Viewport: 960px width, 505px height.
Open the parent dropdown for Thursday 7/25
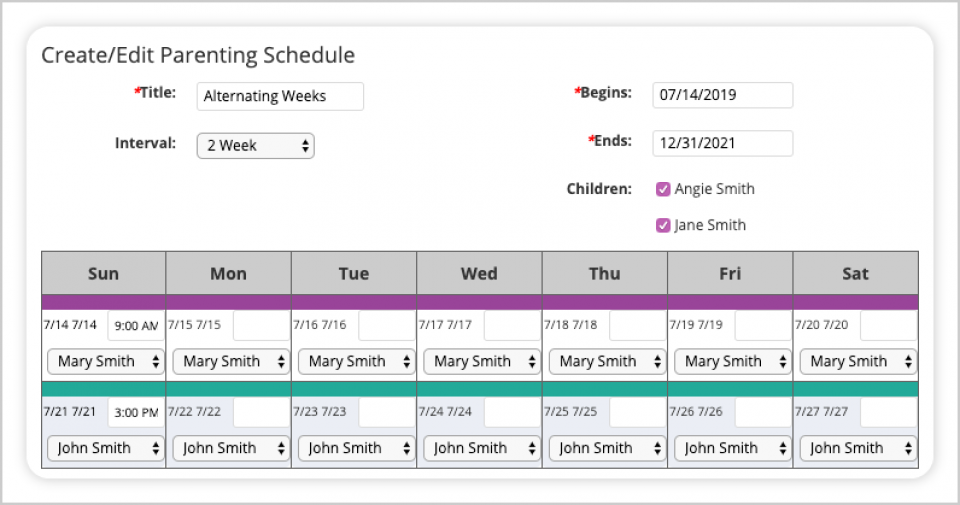pyautogui.click(x=607, y=448)
